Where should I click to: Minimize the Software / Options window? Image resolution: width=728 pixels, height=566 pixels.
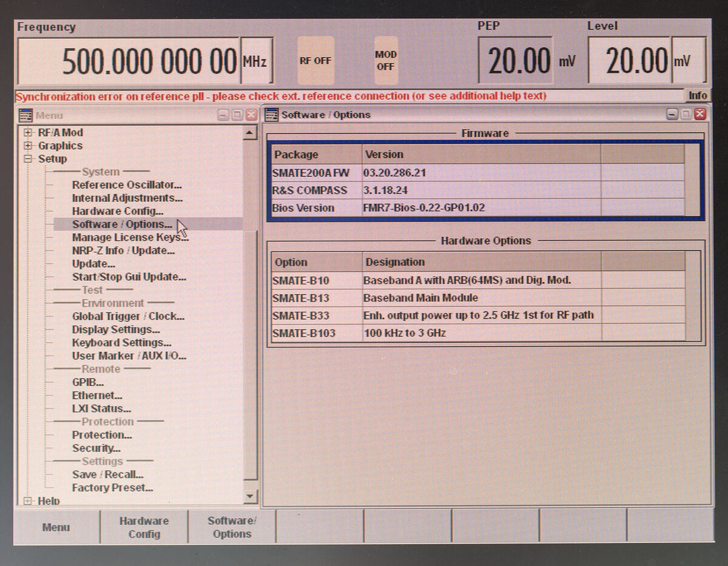(672, 114)
